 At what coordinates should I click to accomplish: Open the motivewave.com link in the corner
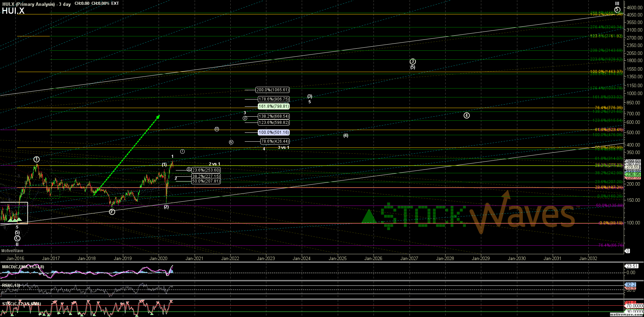tap(626, 314)
